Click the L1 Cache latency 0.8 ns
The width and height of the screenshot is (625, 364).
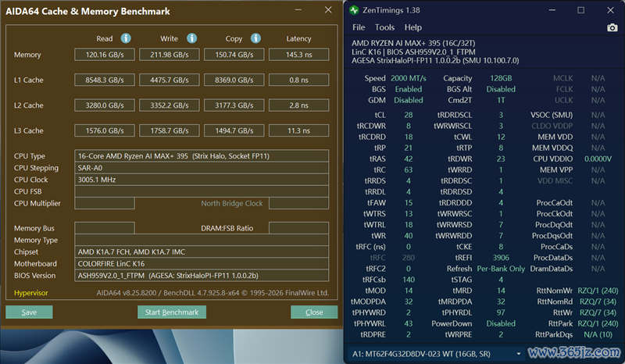click(299, 80)
